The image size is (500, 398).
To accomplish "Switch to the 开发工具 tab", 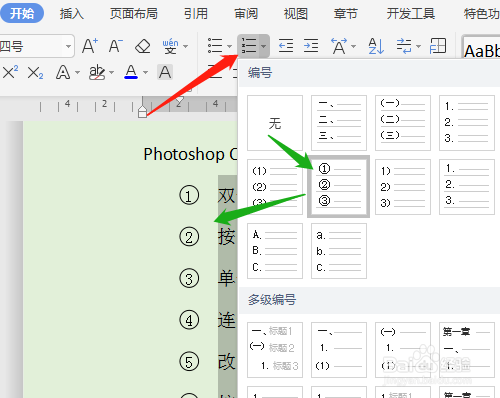I will pyautogui.click(x=411, y=14).
